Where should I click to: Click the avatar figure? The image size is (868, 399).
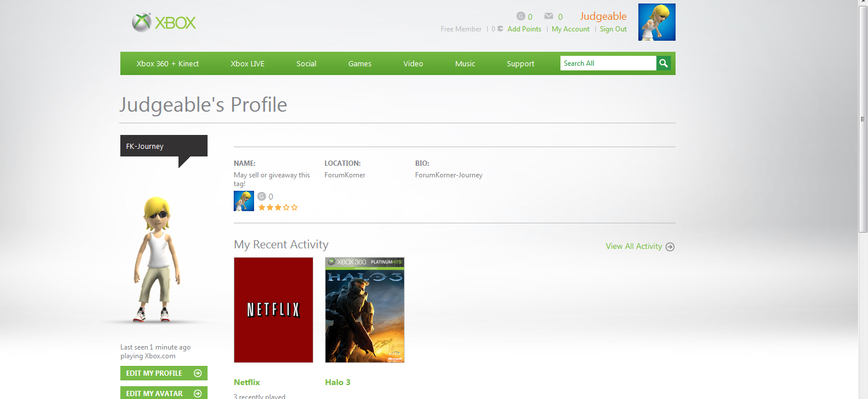point(156,260)
